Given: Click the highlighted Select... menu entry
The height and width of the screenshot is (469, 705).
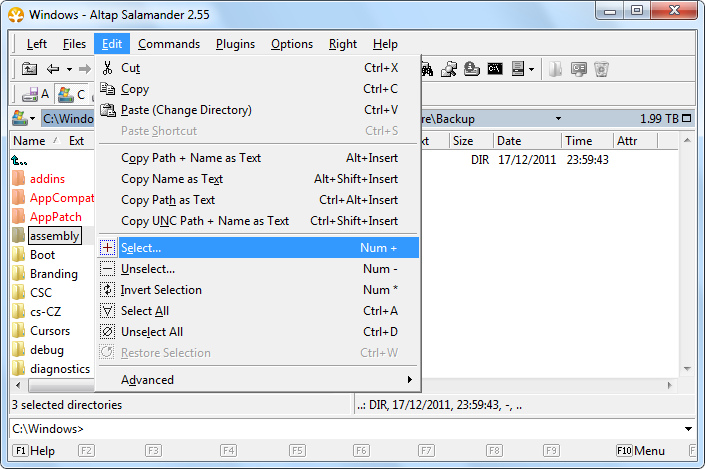Looking at the screenshot, I should [x=259, y=248].
